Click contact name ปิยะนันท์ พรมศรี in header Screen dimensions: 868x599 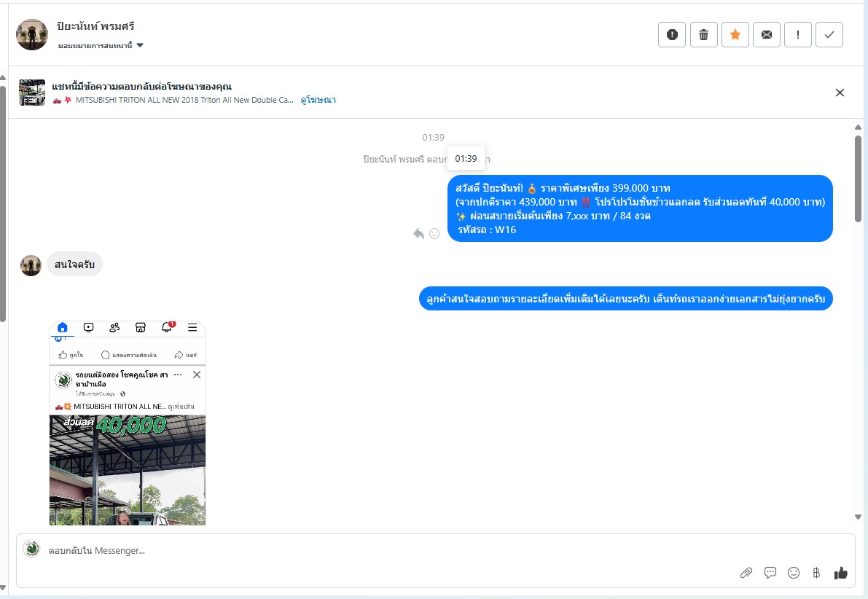[x=95, y=26]
